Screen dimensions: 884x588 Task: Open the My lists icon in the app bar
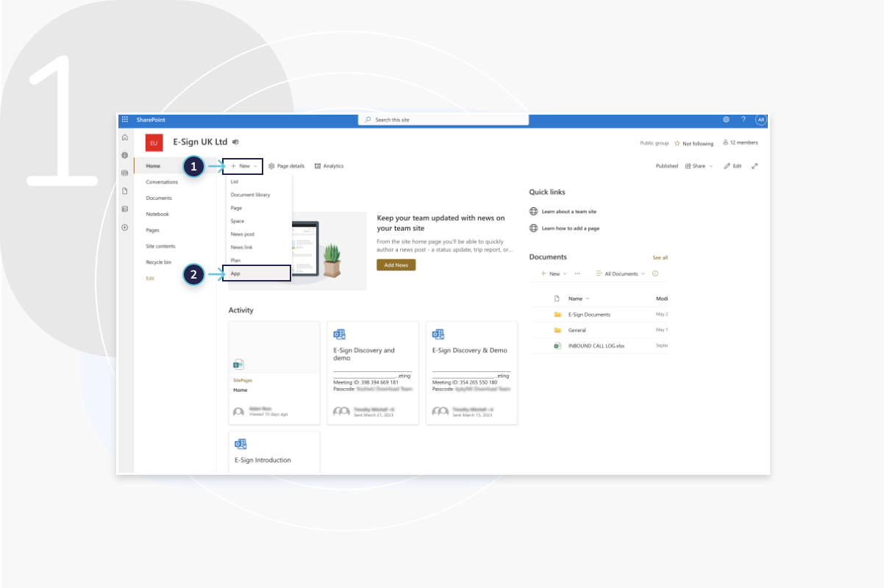click(125, 209)
